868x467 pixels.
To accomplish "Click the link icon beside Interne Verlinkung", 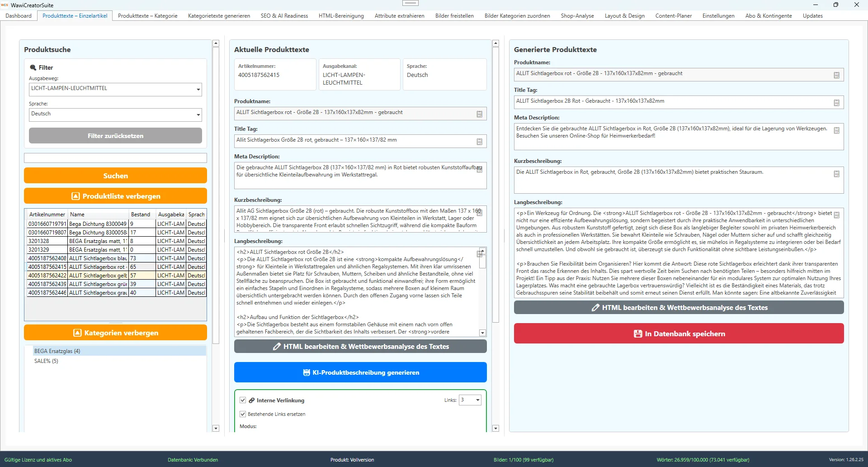I will 251,400.
